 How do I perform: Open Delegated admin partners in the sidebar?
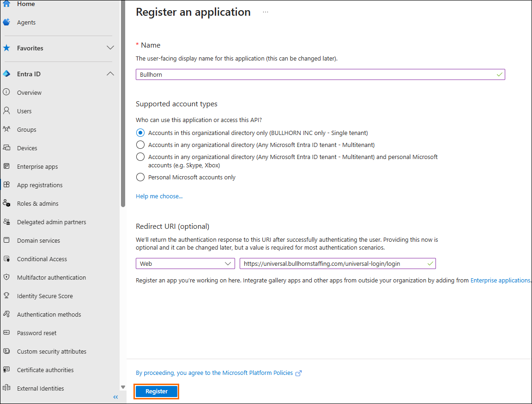[x=52, y=222]
